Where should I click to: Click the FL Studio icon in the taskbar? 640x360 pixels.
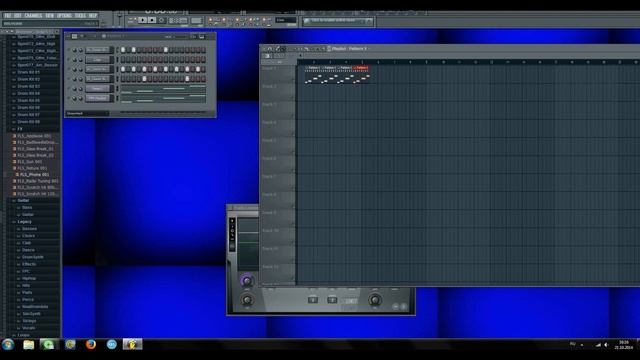pos(132,344)
